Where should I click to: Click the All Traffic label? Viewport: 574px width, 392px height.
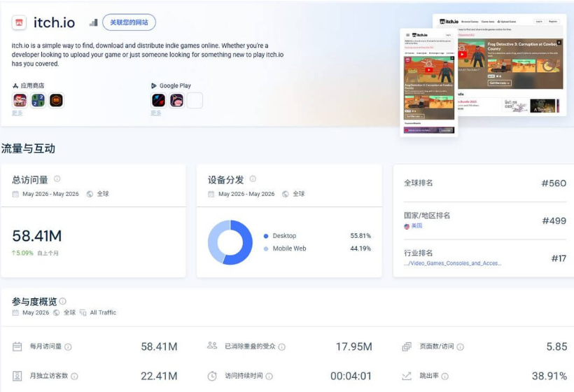pyautogui.click(x=103, y=313)
